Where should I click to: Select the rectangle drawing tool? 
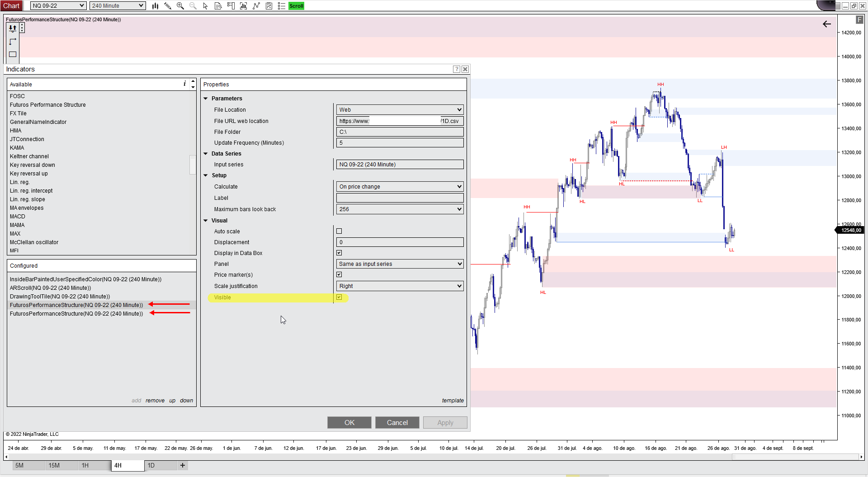coord(13,54)
